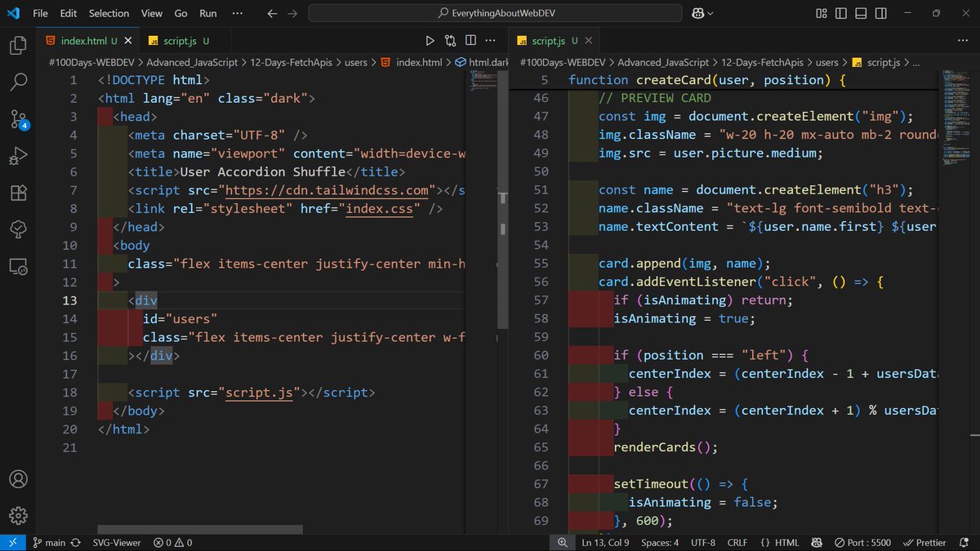This screenshot has height=551, width=980.
Task: Toggle the primary side bar visibility
Action: [x=840, y=13]
